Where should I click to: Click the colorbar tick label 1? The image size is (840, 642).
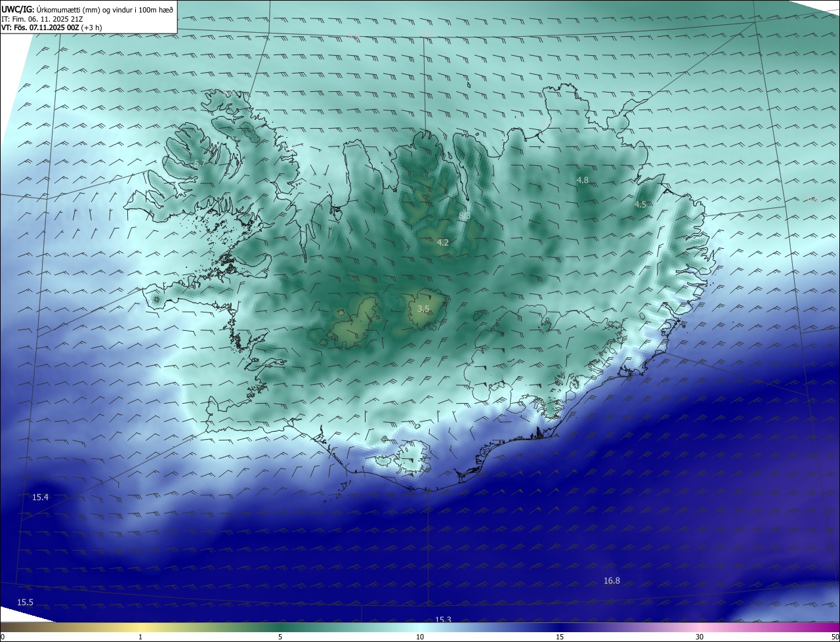(140, 637)
